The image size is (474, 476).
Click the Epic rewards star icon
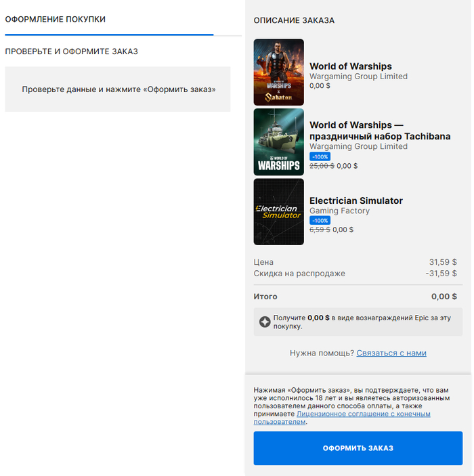pyautogui.click(x=265, y=322)
